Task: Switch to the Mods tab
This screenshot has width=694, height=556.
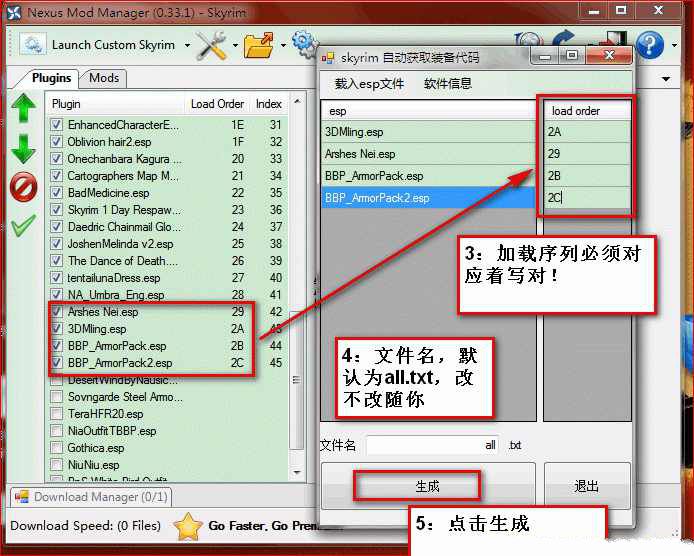Action: [x=104, y=78]
